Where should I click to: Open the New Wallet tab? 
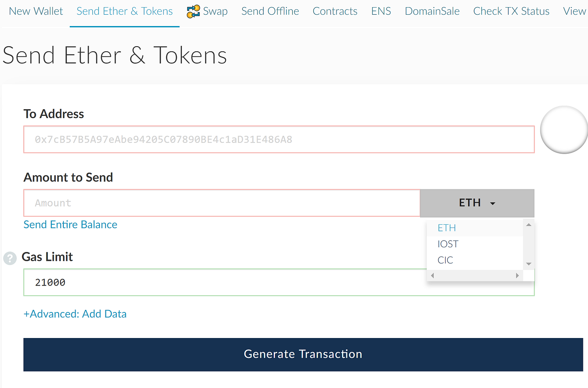[x=36, y=11]
